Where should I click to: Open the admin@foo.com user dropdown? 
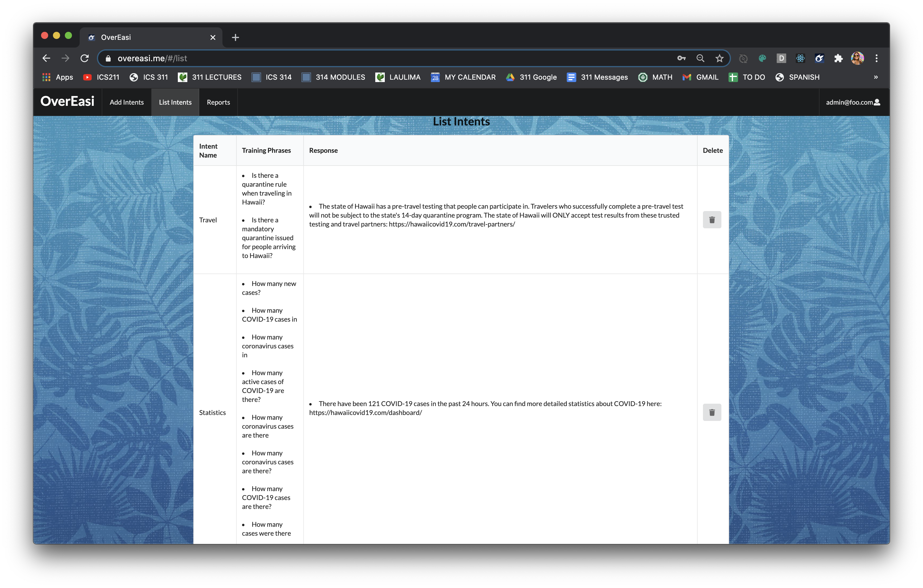point(853,102)
